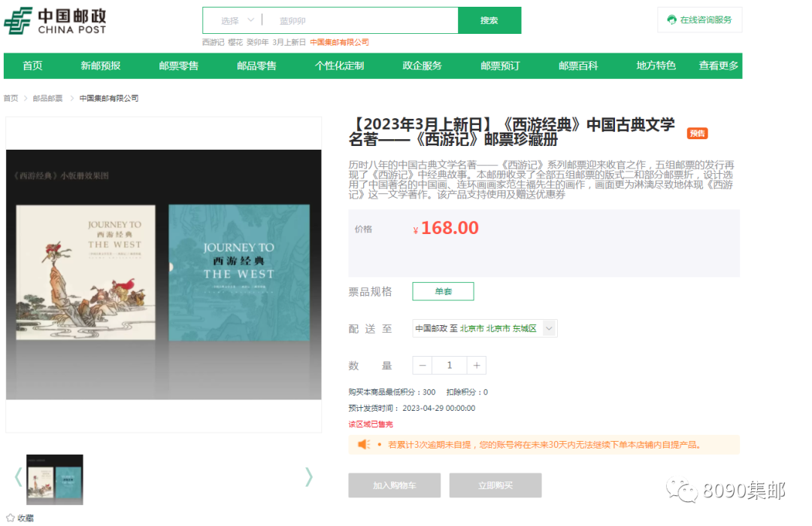
Task: Click the orange 预售 presale badge
Action: pos(697,133)
